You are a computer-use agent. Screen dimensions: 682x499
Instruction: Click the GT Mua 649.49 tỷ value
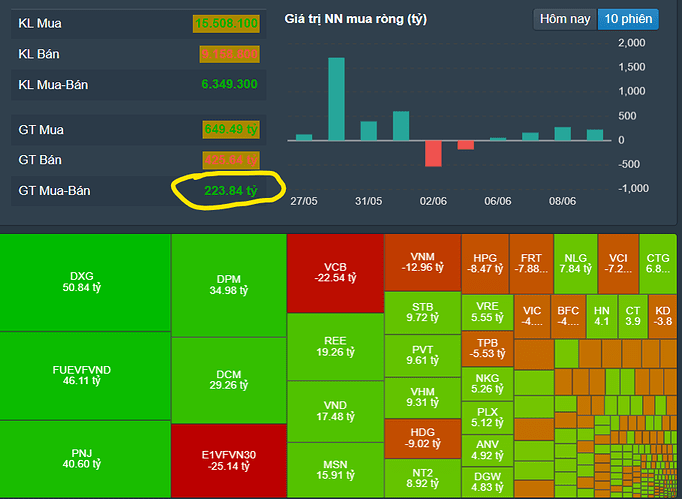pyautogui.click(x=227, y=128)
